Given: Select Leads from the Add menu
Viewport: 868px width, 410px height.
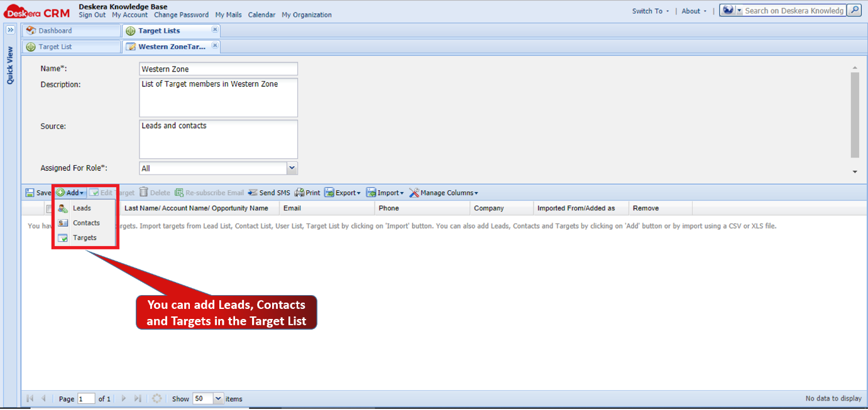Looking at the screenshot, I should click(80, 208).
